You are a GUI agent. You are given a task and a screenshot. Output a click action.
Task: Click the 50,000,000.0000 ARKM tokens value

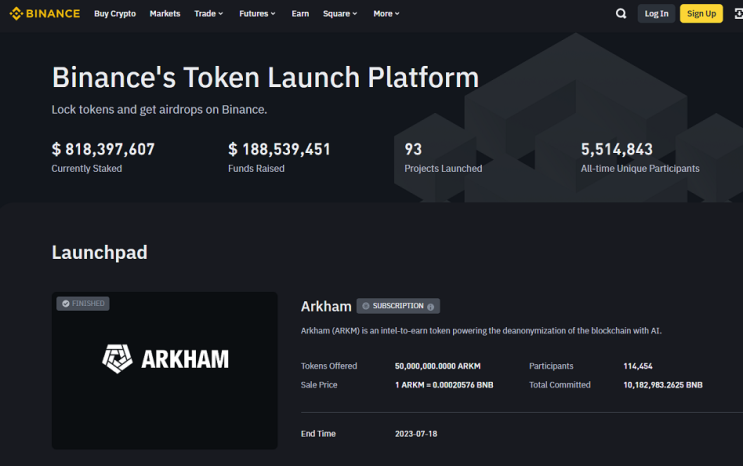tap(437, 366)
